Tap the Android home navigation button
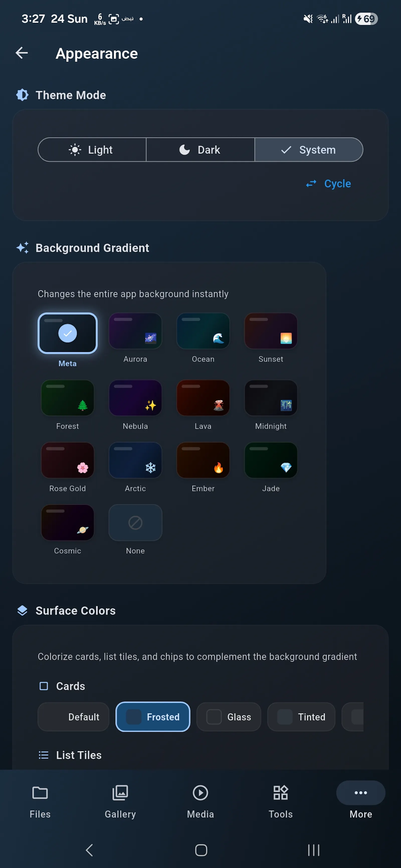The image size is (401, 868). (201, 850)
